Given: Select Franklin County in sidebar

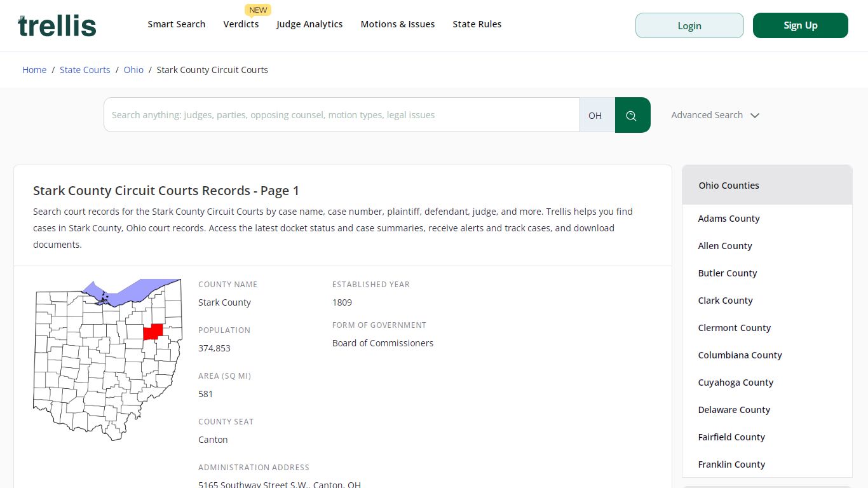Looking at the screenshot, I should point(731,464).
